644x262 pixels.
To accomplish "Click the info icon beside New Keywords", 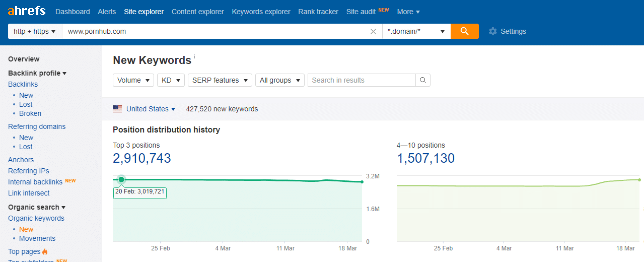I will 194,57.
